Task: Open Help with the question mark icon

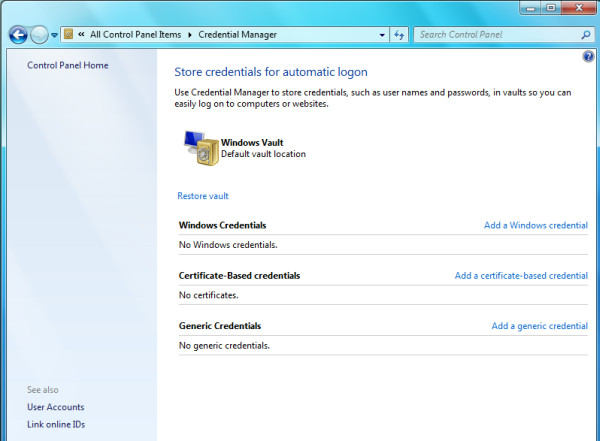Action: pyautogui.click(x=589, y=57)
